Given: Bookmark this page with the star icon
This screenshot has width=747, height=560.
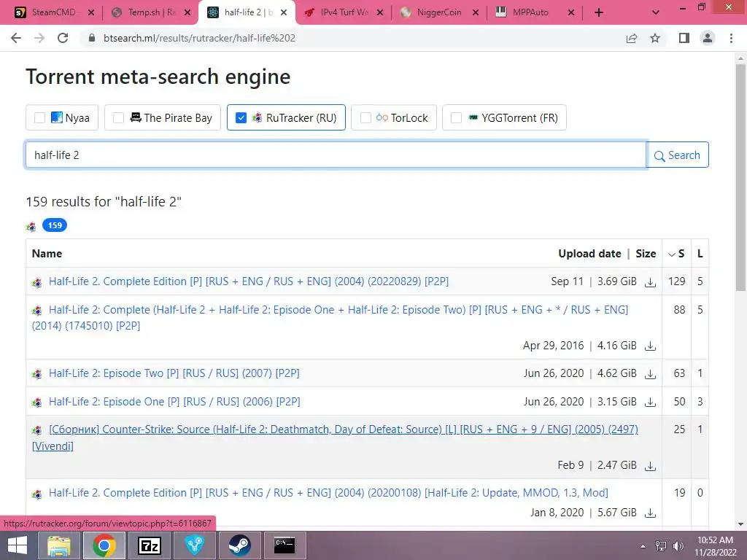Looking at the screenshot, I should pyautogui.click(x=655, y=38).
